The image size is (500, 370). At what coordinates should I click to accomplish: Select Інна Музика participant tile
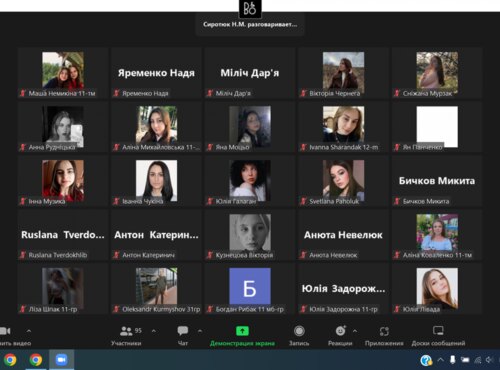click(x=63, y=181)
